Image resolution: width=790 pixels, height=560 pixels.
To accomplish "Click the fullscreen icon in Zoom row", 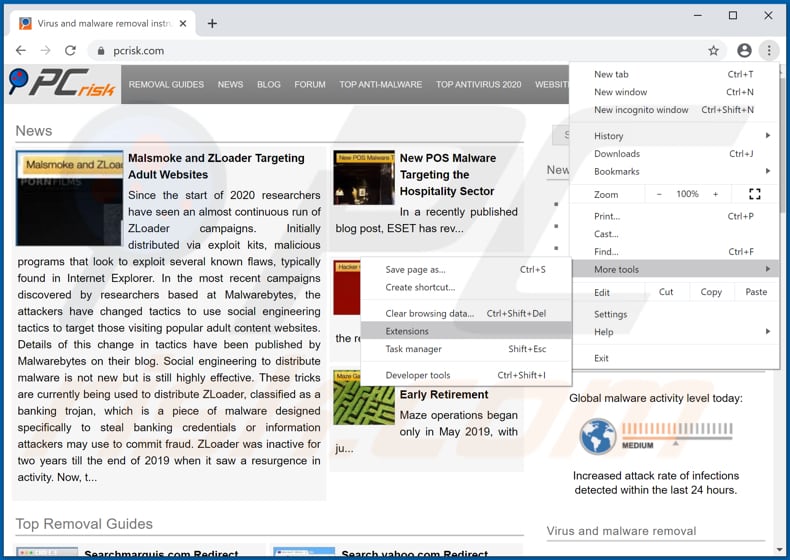I will pos(754,194).
